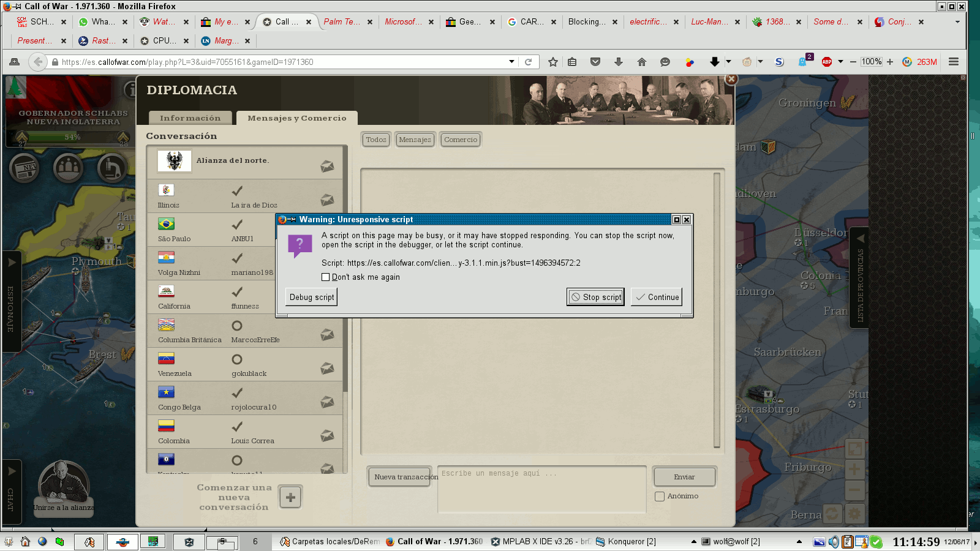
Task: Show Todos conversation filter
Action: pyautogui.click(x=375, y=140)
